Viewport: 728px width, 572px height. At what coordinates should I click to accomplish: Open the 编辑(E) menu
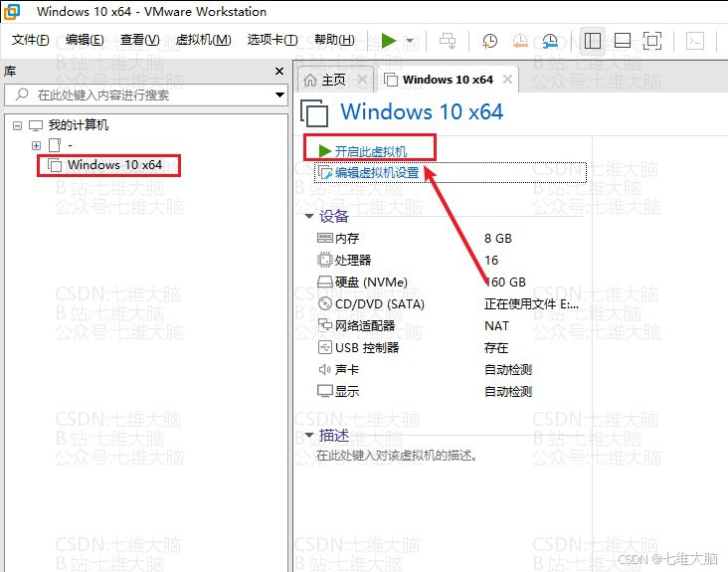[85, 40]
